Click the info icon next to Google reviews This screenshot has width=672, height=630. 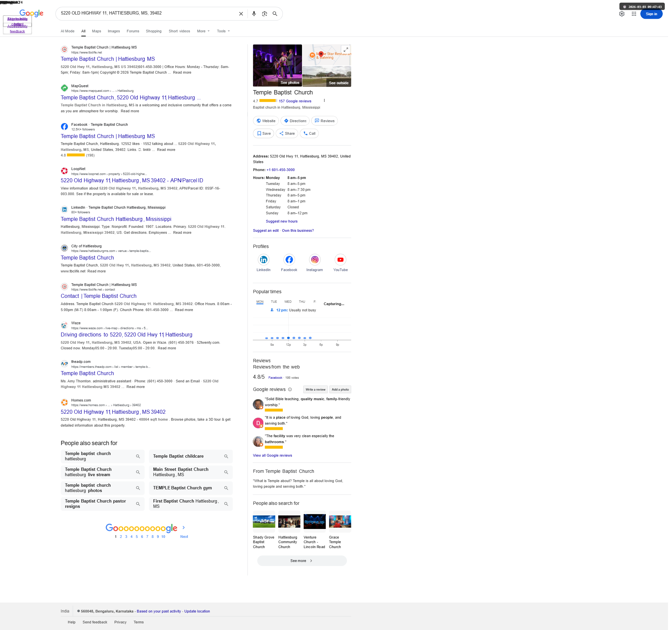(x=291, y=392)
